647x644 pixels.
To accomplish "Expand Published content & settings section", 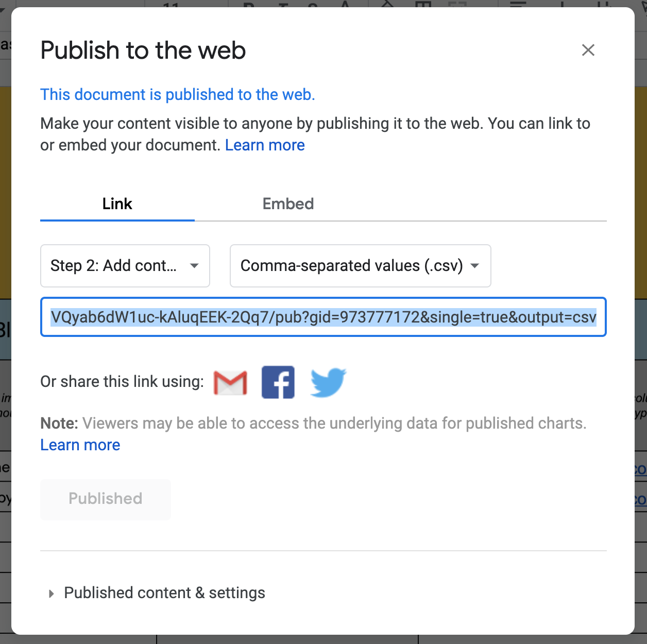I will [x=164, y=593].
